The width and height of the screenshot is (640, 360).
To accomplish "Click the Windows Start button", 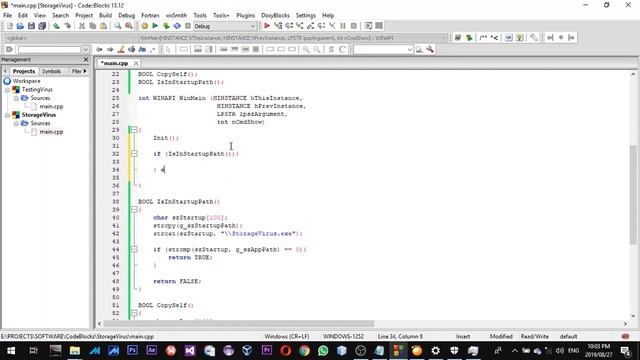I will 11,351.
